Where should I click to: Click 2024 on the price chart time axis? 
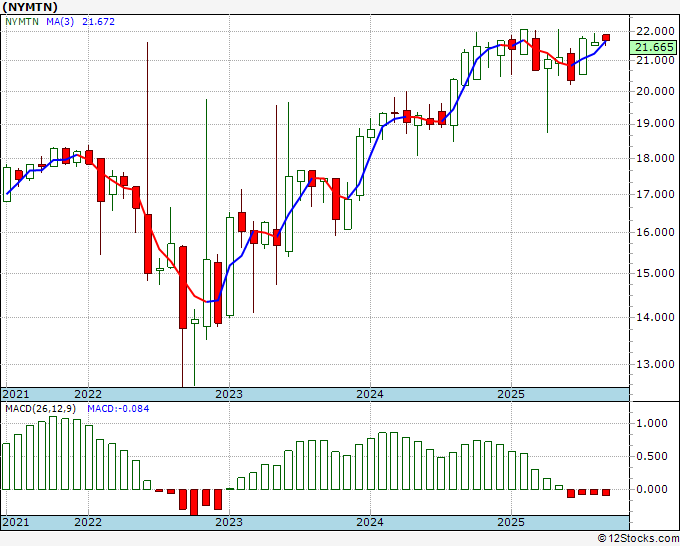click(x=370, y=394)
